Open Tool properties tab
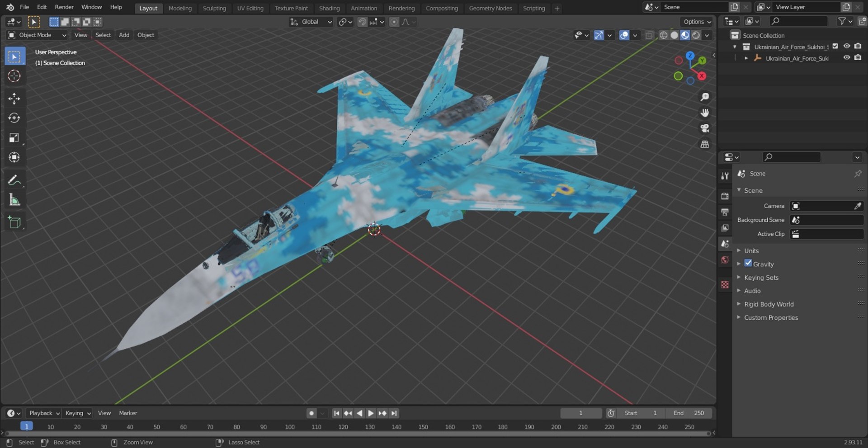 (725, 176)
